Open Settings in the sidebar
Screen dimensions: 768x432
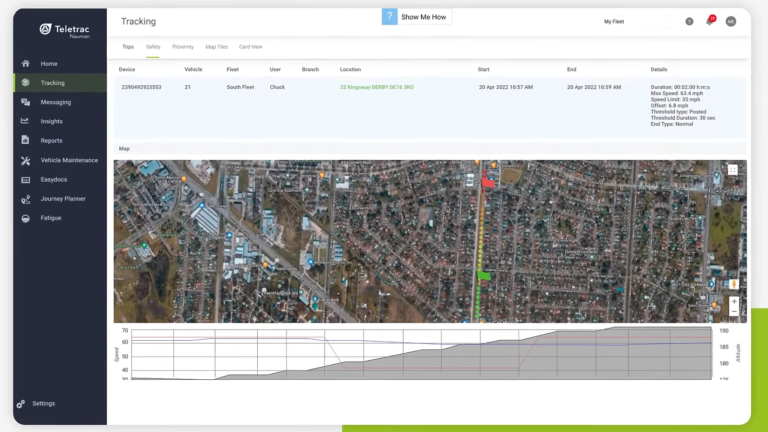point(43,404)
